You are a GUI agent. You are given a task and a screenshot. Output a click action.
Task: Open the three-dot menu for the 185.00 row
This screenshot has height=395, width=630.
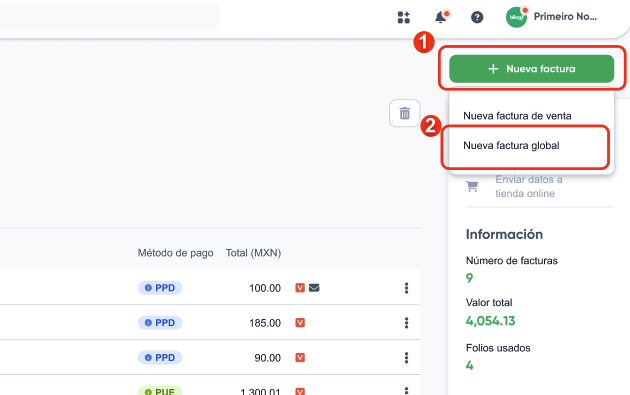(x=407, y=323)
